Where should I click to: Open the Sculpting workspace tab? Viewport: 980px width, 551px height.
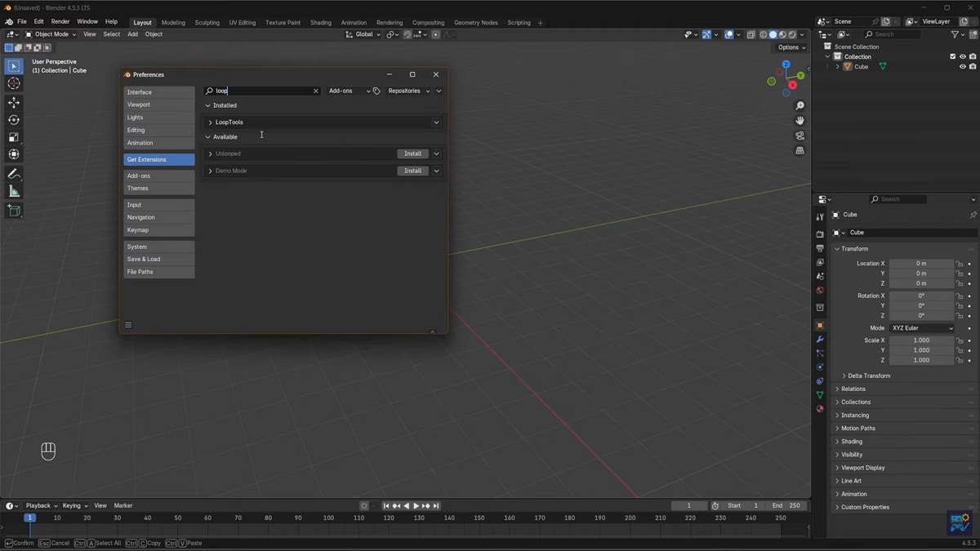[207, 23]
